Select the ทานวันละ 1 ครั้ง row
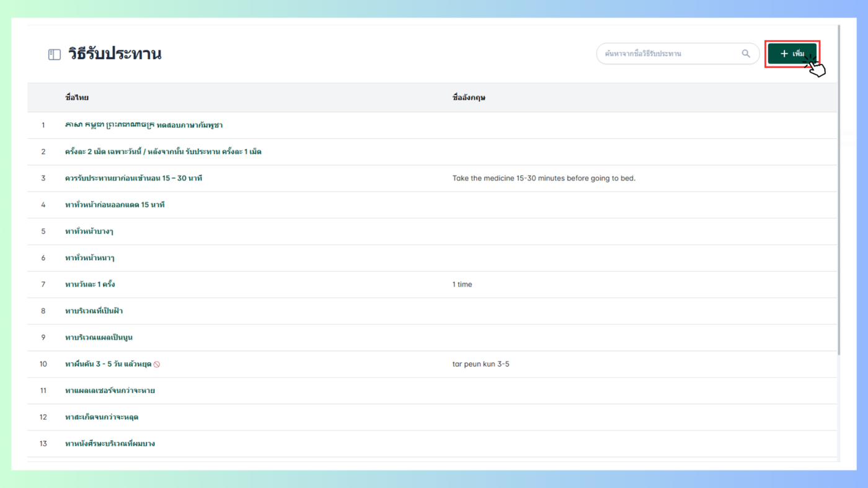This screenshot has height=488, width=868. point(432,285)
